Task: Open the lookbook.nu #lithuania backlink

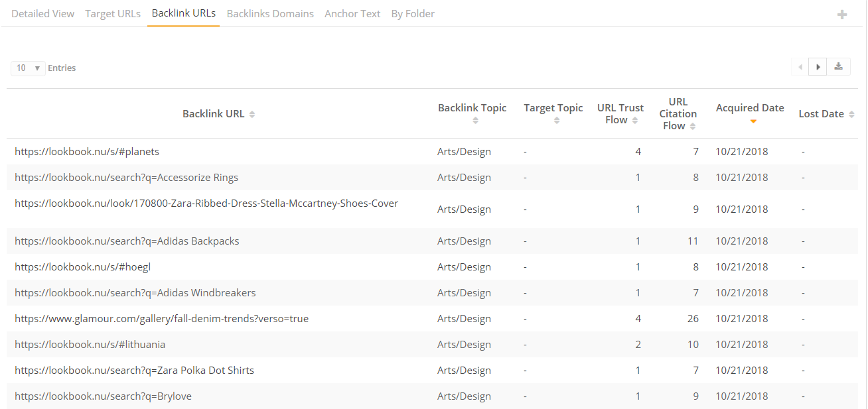Action: (90, 344)
